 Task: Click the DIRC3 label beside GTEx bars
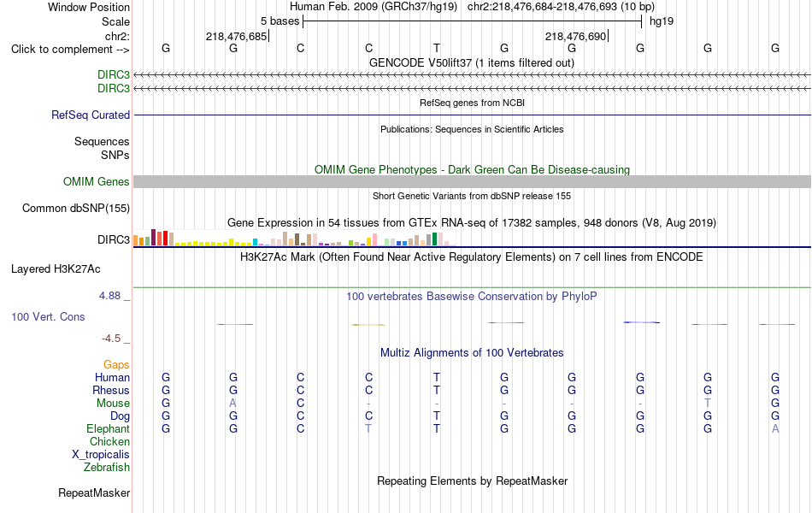pyautogui.click(x=114, y=239)
